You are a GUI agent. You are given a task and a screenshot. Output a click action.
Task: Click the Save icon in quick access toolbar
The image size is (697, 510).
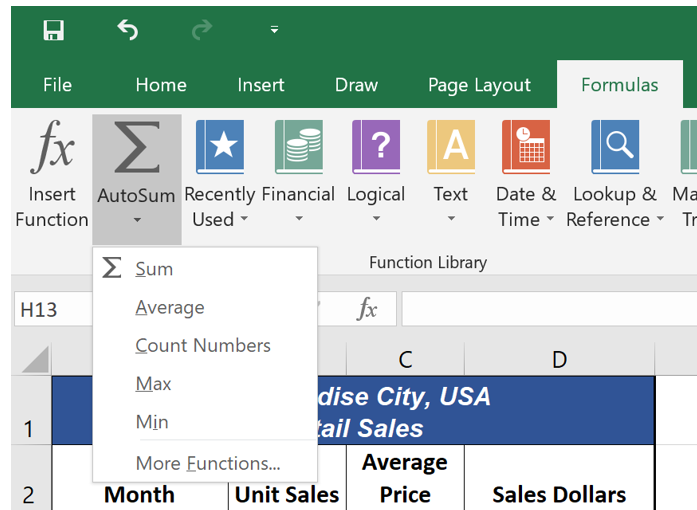click(53, 30)
